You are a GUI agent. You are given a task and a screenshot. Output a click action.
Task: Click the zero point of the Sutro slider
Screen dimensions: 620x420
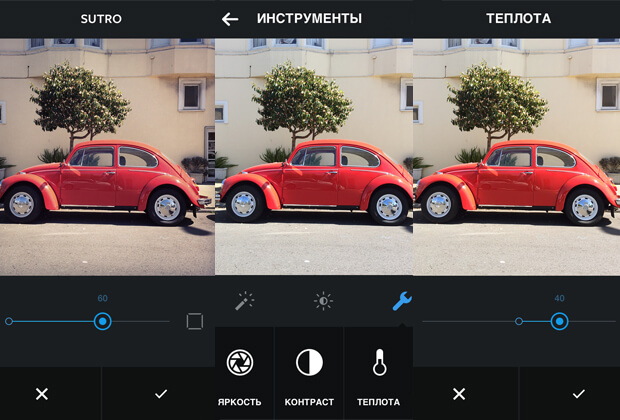click(9, 321)
